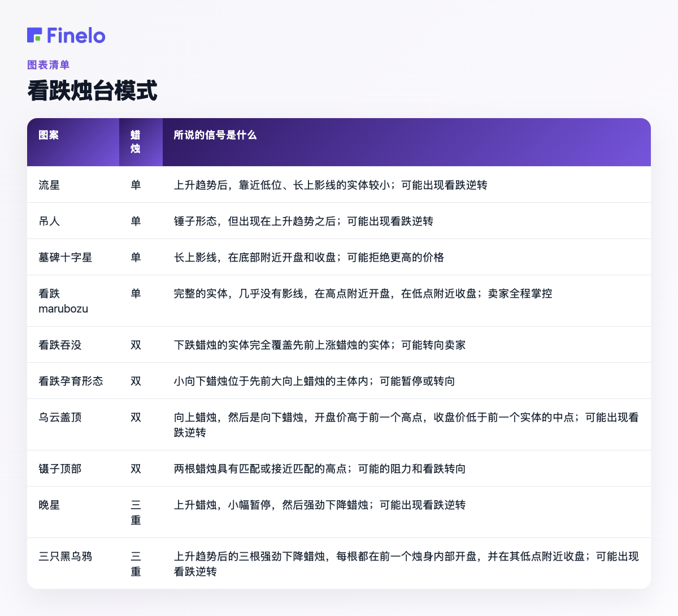Click the 双 candle count in 看跌孕育形态 row
This screenshot has width=678, height=616.
[x=136, y=381]
